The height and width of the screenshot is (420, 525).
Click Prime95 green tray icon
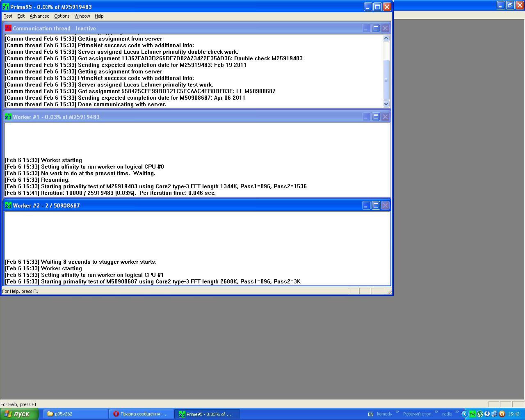coord(472,414)
